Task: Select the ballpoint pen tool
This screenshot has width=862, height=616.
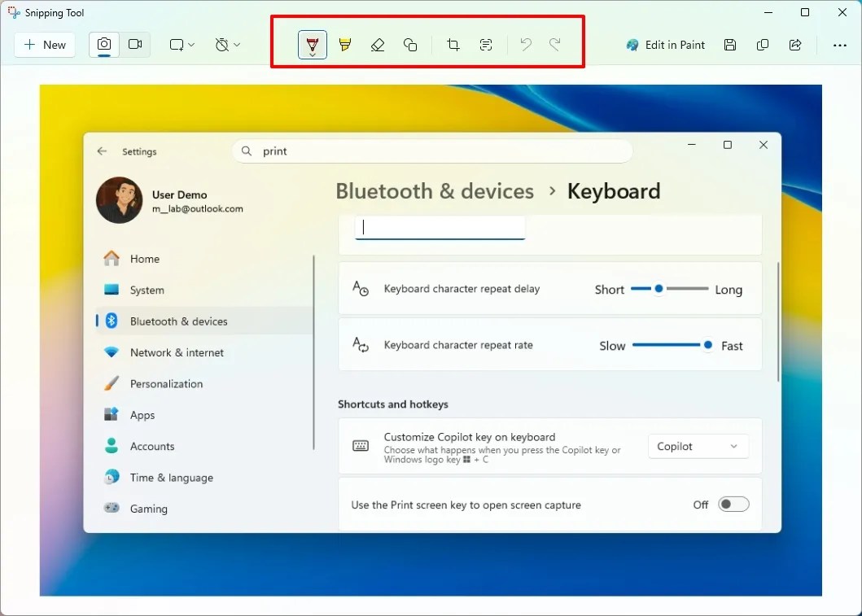Action: pos(313,45)
